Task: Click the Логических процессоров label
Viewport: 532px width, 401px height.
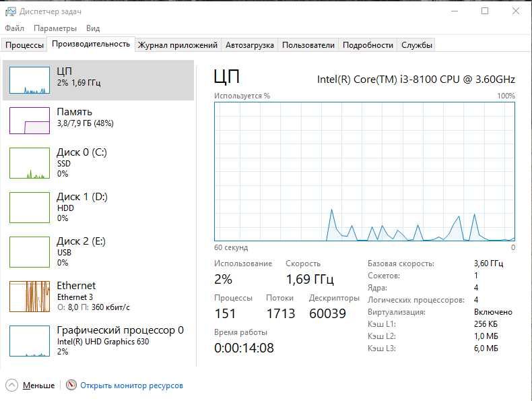Action: click(x=416, y=300)
